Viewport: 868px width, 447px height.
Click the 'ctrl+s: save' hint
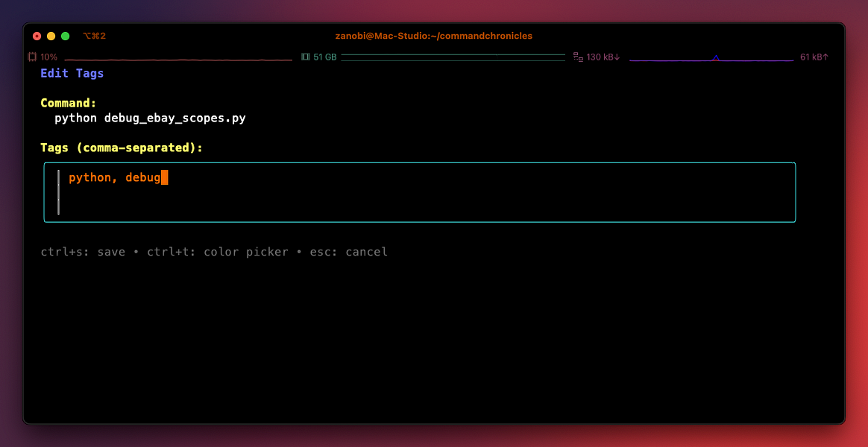pyautogui.click(x=83, y=253)
